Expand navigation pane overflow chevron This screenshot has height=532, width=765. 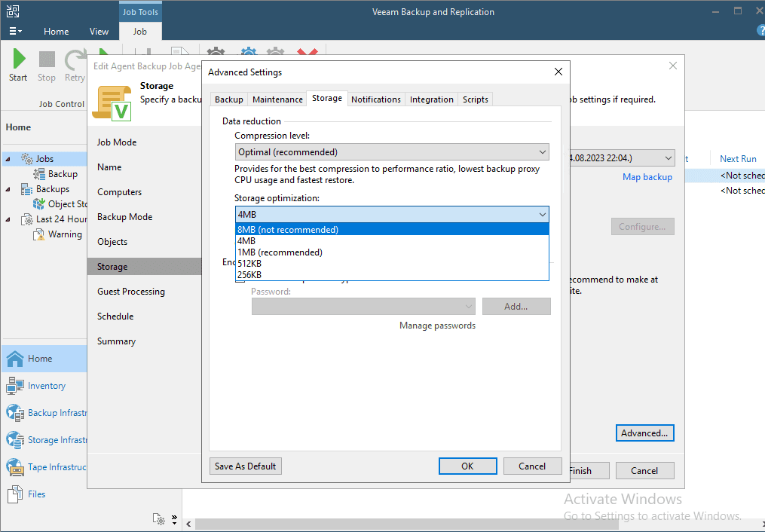(x=174, y=519)
